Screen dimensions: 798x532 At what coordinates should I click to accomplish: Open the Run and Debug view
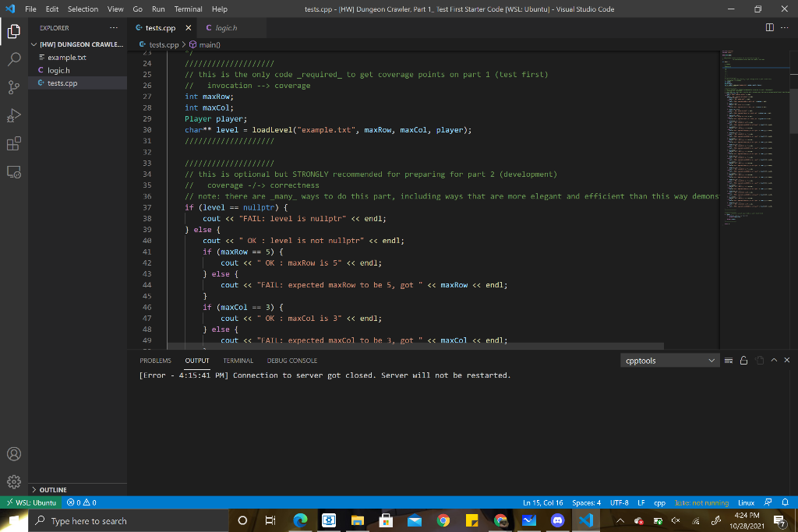(x=14, y=115)
